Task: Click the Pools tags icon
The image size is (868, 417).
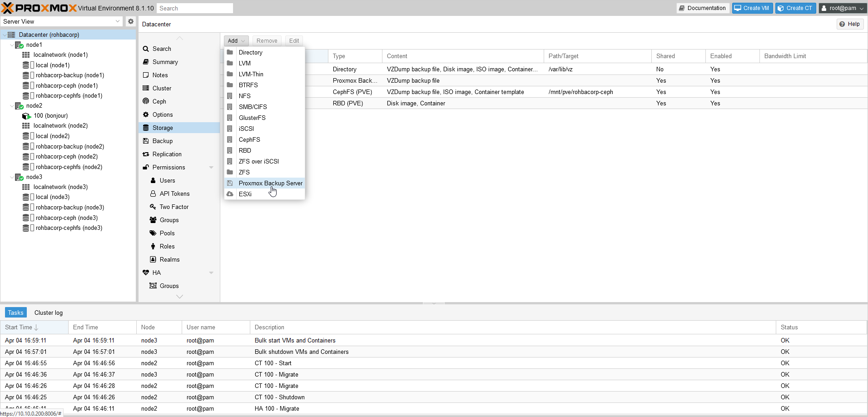Action: pos(153,233)
